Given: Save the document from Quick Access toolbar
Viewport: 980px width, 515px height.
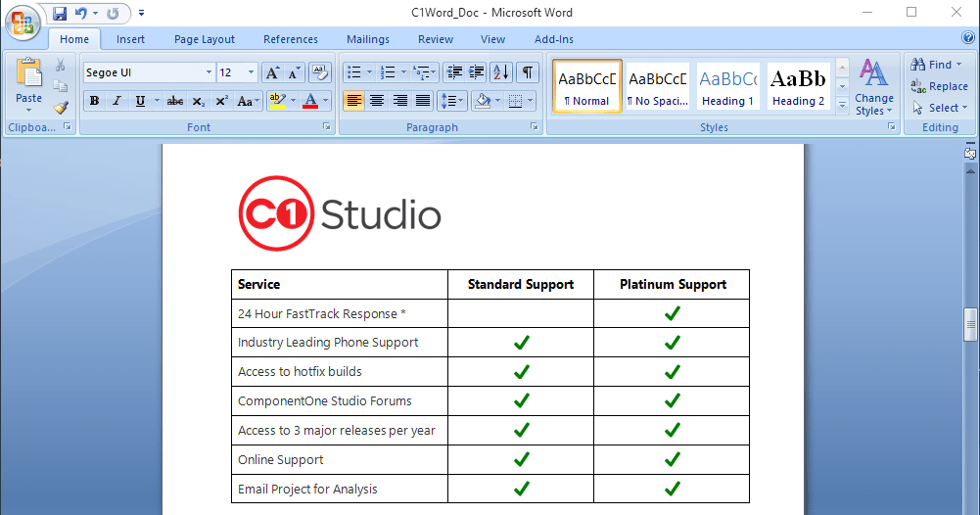Looking at the screenshot, I should 60,13.
